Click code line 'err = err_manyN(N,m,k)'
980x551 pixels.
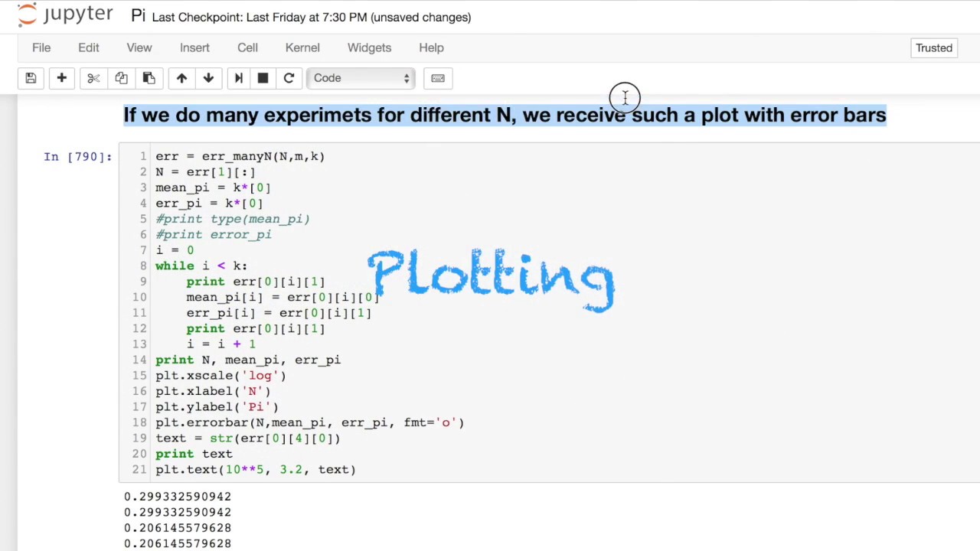pyautogui.click(x=240, y=156)
